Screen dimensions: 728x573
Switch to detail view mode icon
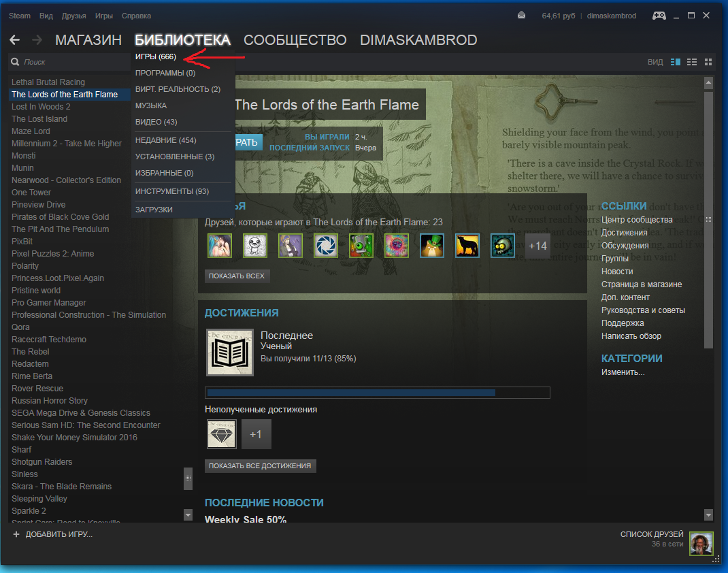[676, 62]
